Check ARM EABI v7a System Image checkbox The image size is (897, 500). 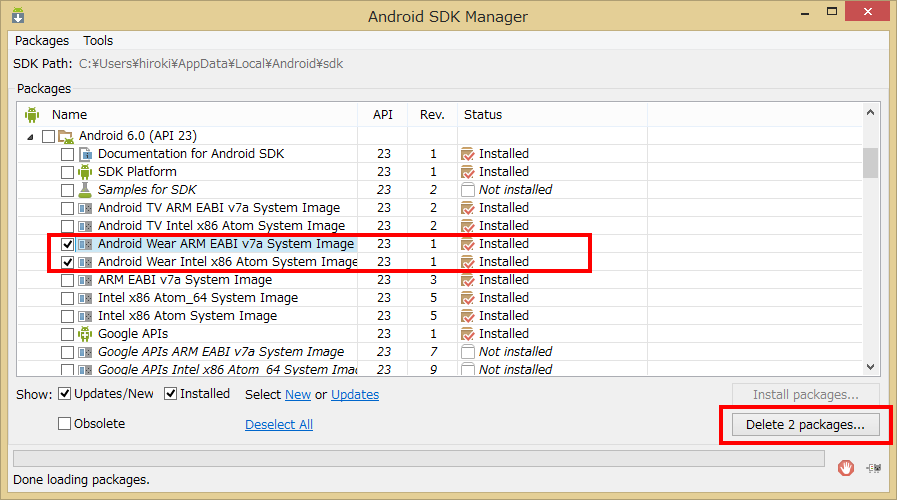68,280
